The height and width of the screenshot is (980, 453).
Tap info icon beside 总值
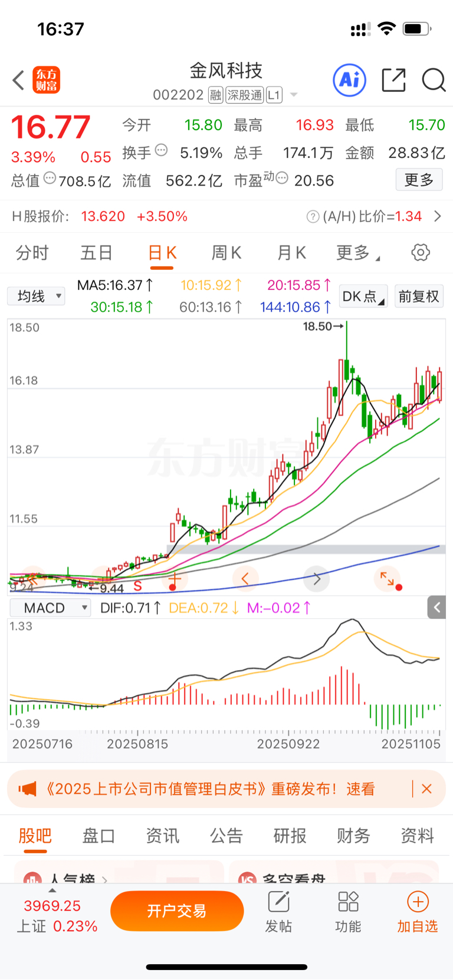(x=50, y=178)
